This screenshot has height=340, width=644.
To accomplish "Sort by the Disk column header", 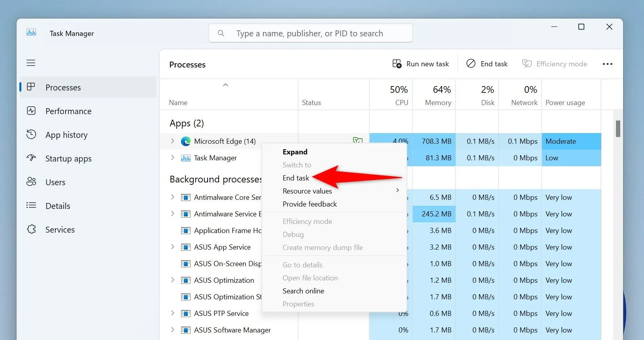I will (x=477, y=95).
